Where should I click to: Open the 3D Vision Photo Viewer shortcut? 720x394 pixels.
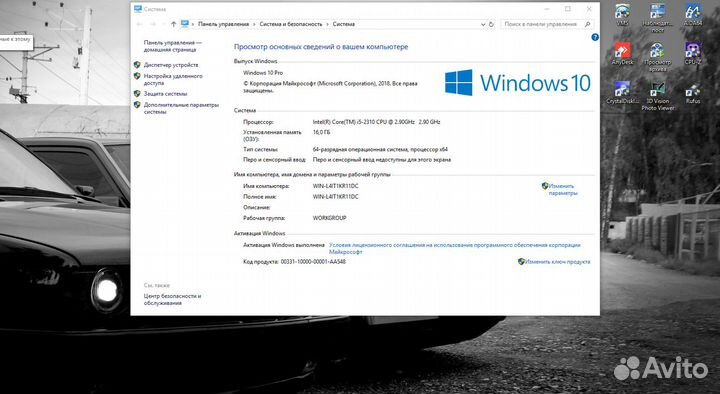tap(658, 96)
